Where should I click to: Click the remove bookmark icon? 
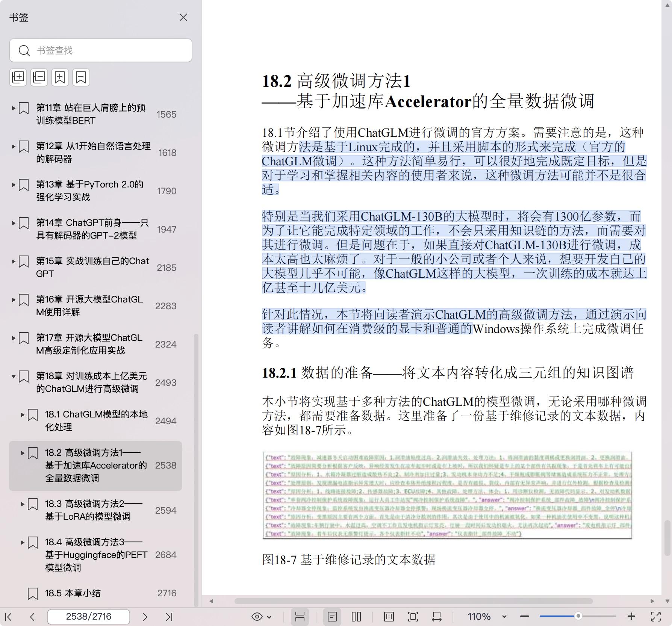pos(81,77)
